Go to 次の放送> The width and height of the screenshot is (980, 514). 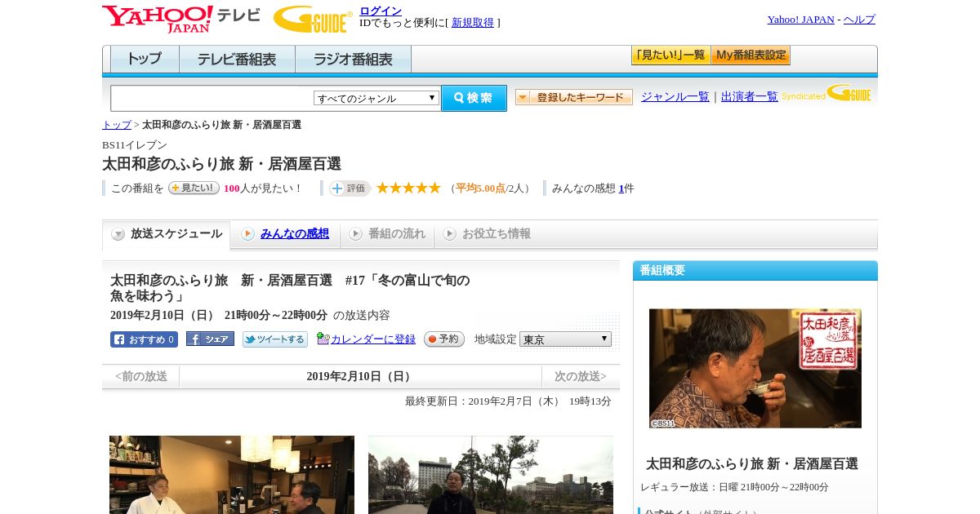click(581, 376)
